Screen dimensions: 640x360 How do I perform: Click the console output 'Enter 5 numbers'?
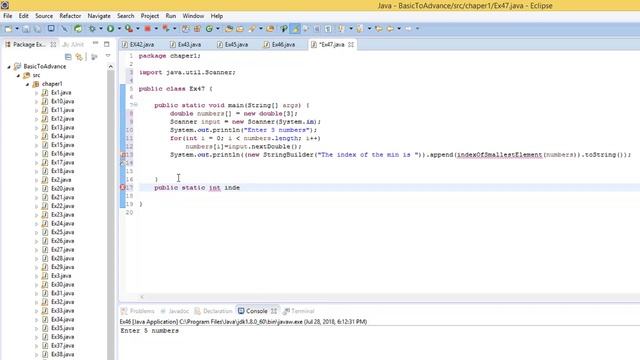tap(149, 331)
